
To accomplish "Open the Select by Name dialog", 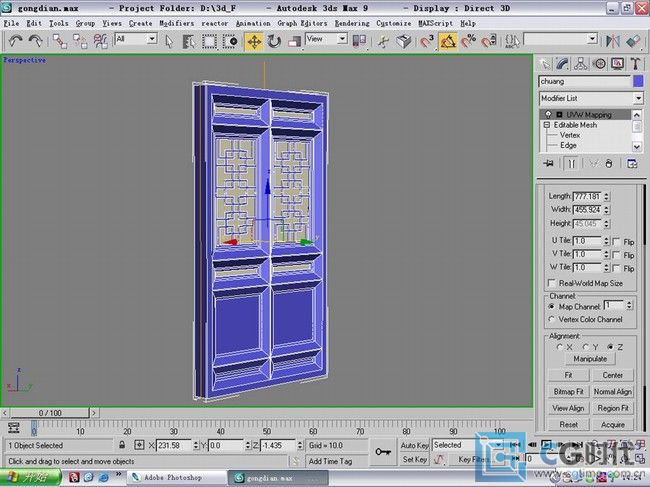I will (189, 41).
